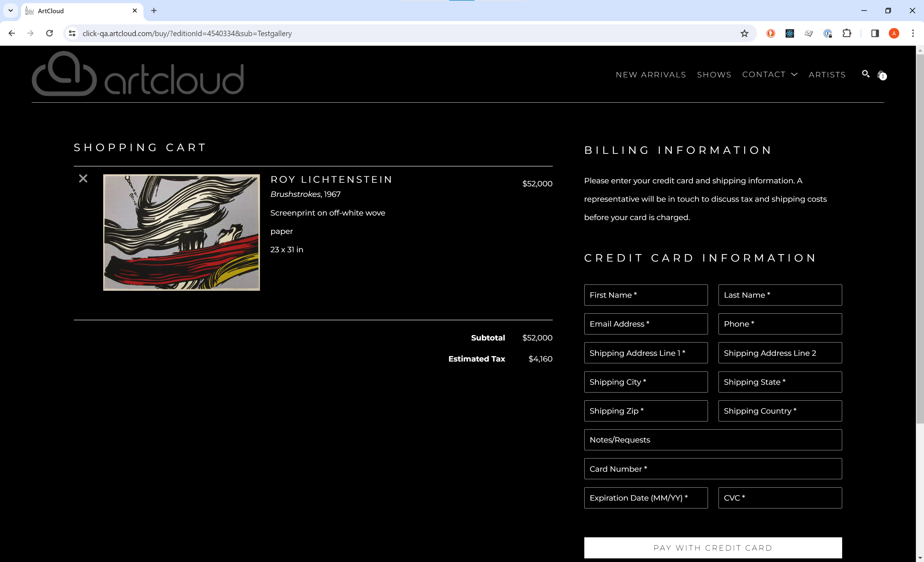The width and height of the screenshot is (924, 562).
Task: Focus the Phone field
Action: (780, 324)
